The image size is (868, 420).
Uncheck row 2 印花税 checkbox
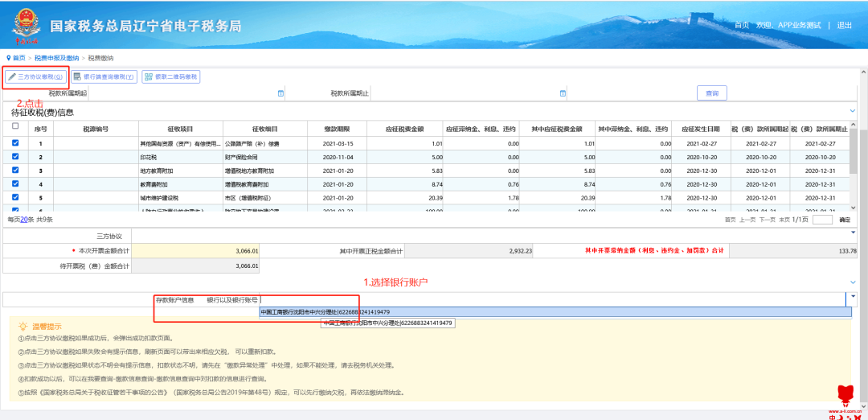tap(15, 157)
